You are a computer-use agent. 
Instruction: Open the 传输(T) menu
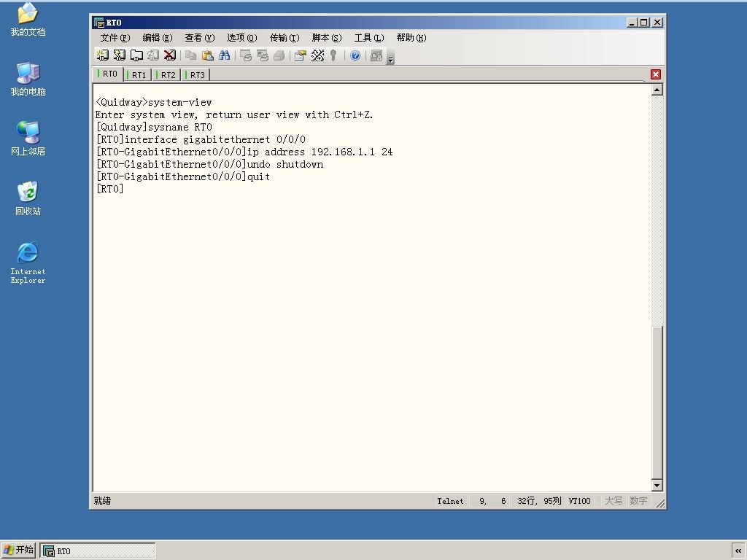tap(285, 38)
